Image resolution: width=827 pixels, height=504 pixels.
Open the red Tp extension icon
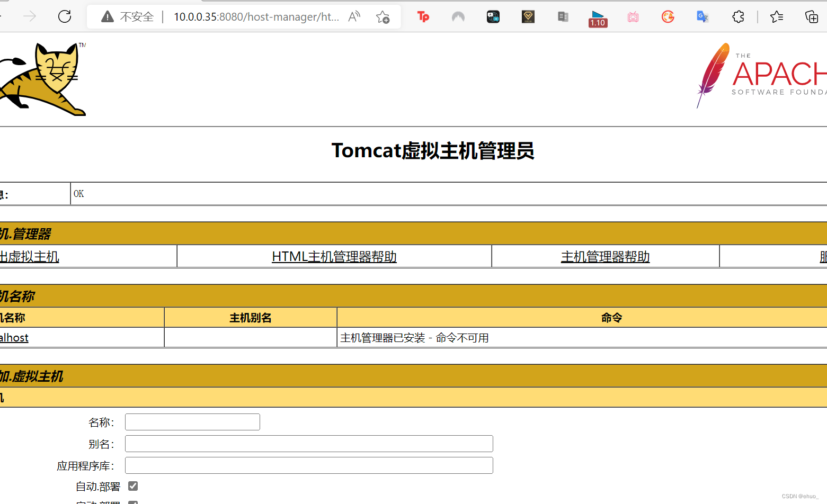[x=423, y=17]
